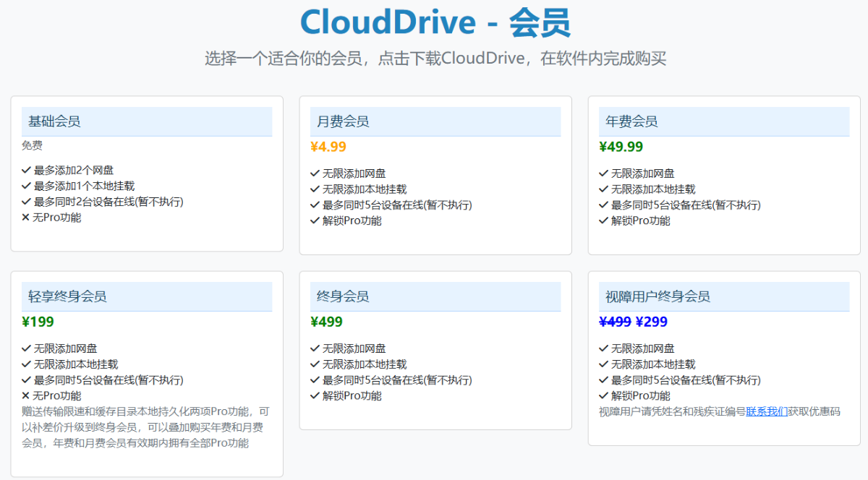
Task: Click the checkmark beside 解锁Pro功能 in 视障用户终身会员
Action: click(x=602, y=395)
